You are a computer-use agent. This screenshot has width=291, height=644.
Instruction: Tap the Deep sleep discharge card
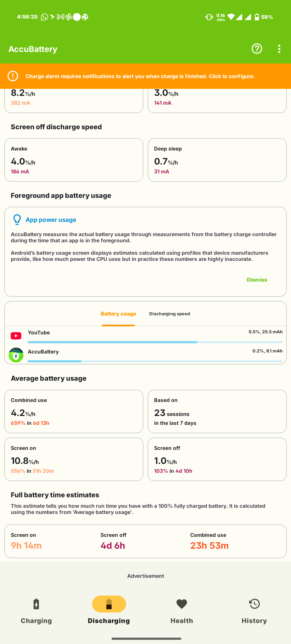[x=217, y=160]
